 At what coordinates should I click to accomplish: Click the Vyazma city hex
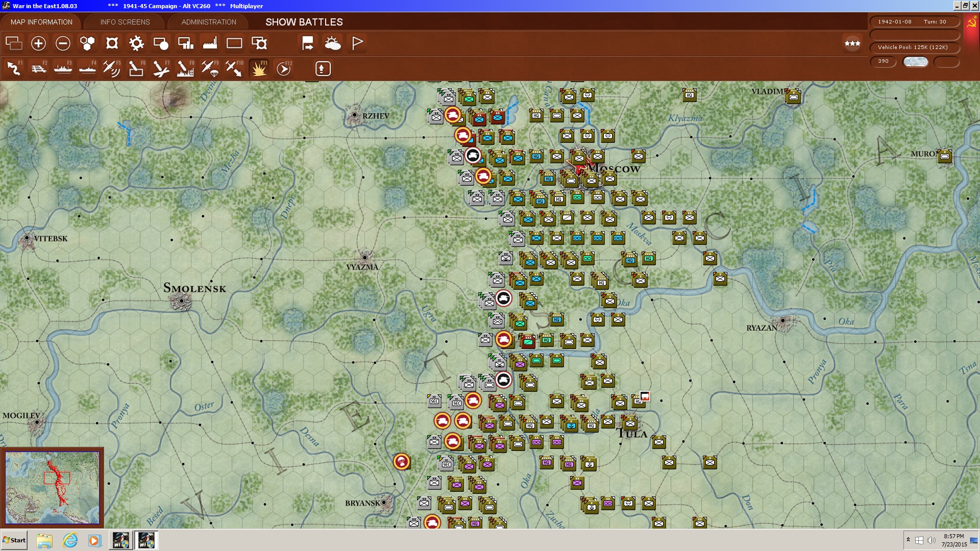[364, 258]
